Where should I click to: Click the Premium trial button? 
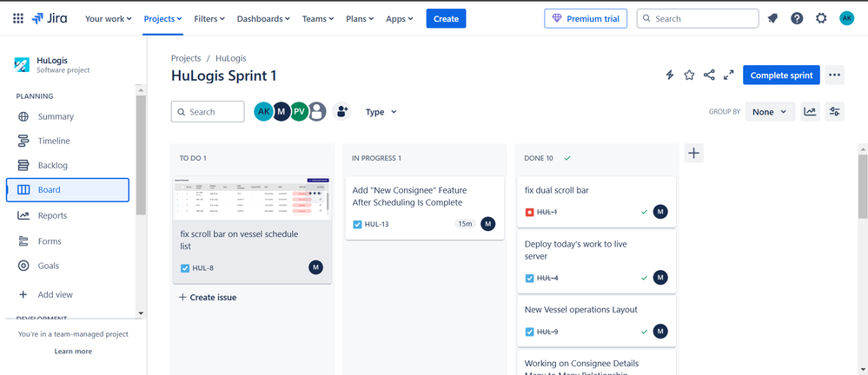coord(586,18)
